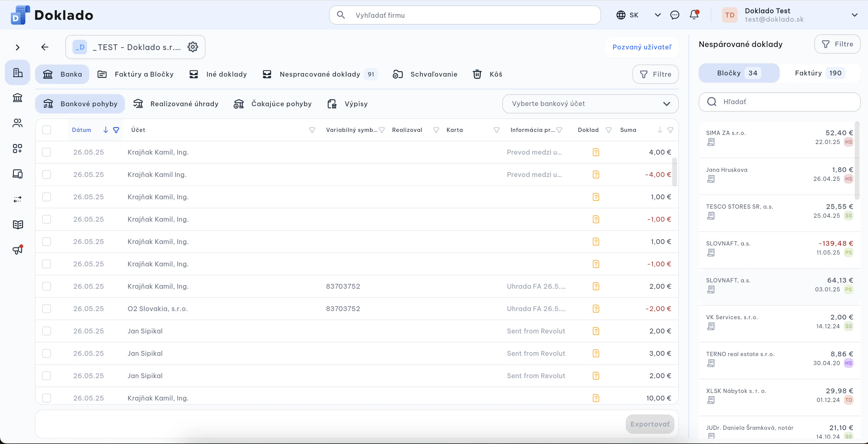Viewport: 868px width, 444px height.
Task: Open the transfers arrows sidebar icon
Action: (x=18, y=199)
